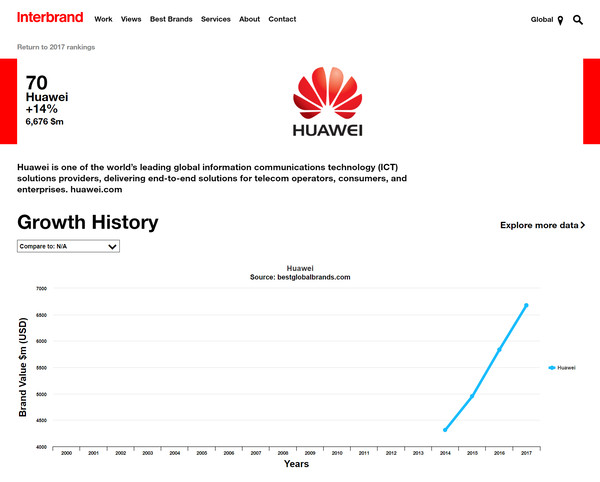Open the About menu item

(249, 19)
